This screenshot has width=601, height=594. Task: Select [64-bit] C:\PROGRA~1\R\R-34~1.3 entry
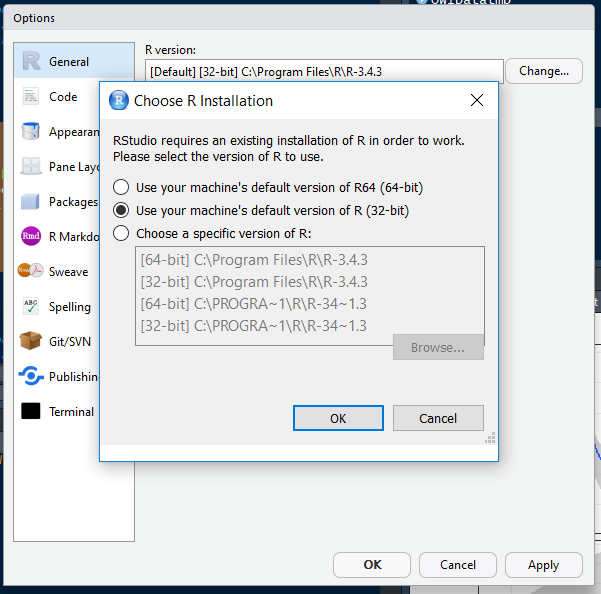point(310,304)
